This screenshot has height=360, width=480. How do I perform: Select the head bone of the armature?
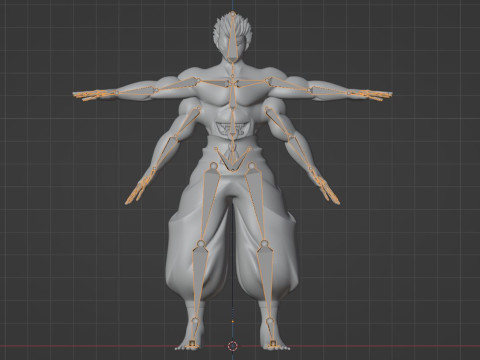tap(233, 37)
